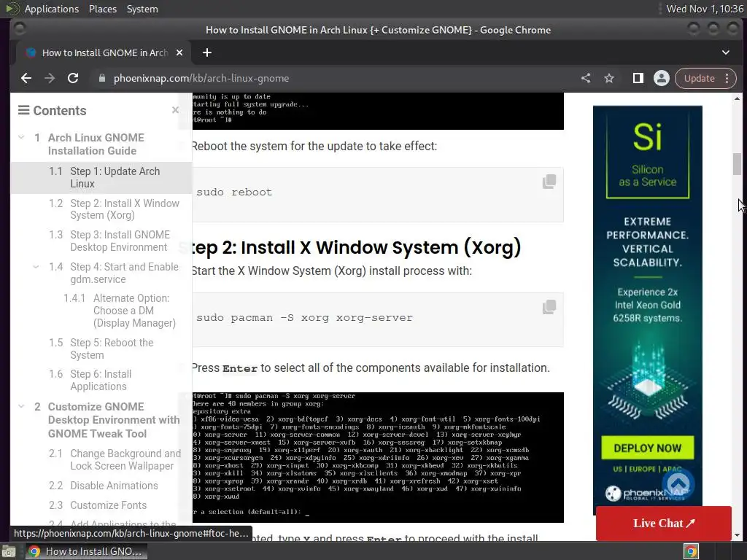Image resolution: width=747 pixels, height=560 pixels.
Task: Click Chrome taskbar window button
Action: point(86,551)
